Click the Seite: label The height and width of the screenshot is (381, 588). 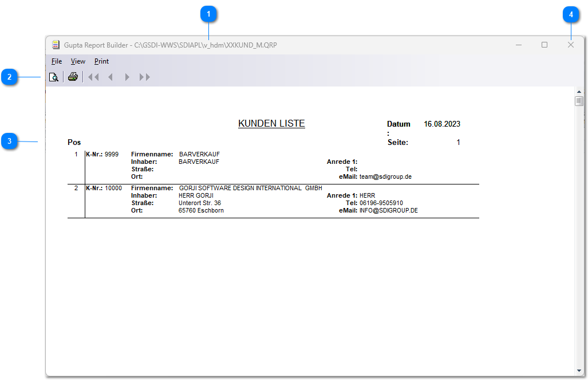click(398, 142)
